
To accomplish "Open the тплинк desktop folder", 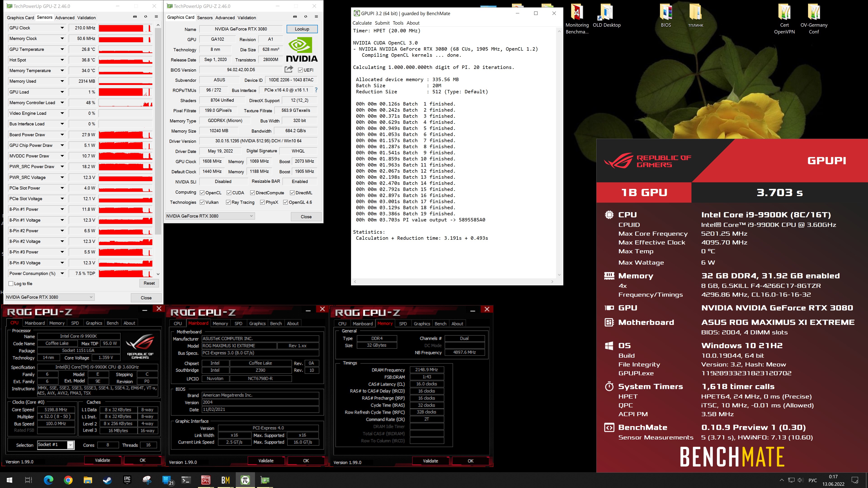I will (x=696, y=16).
